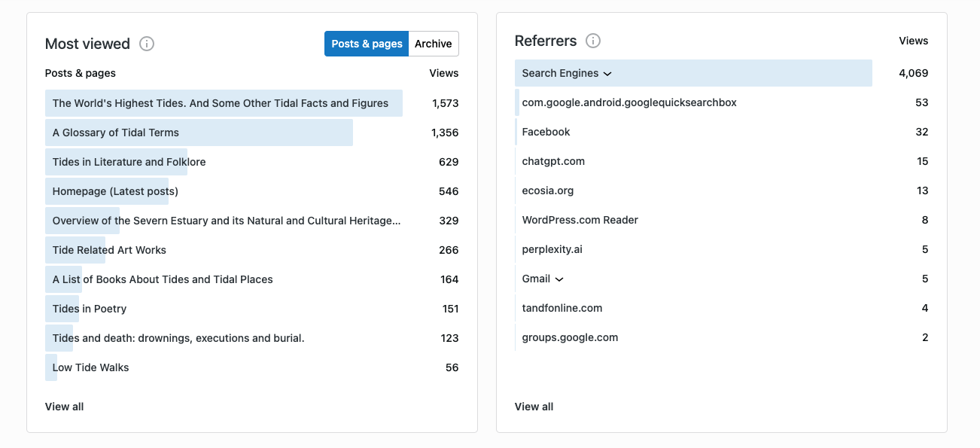Viewport: 980px width, 448px height.
Task: Open Tides in Poetry post
Action: (x=90, y=309)
